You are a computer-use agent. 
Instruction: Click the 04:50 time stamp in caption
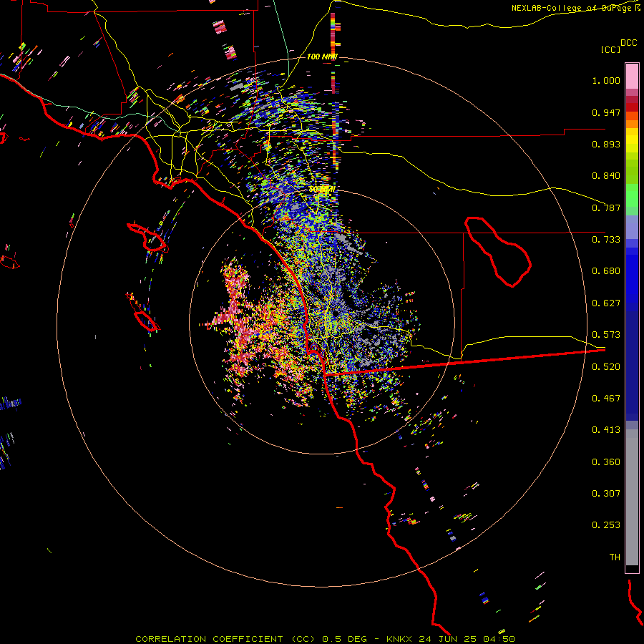[499, 639]
